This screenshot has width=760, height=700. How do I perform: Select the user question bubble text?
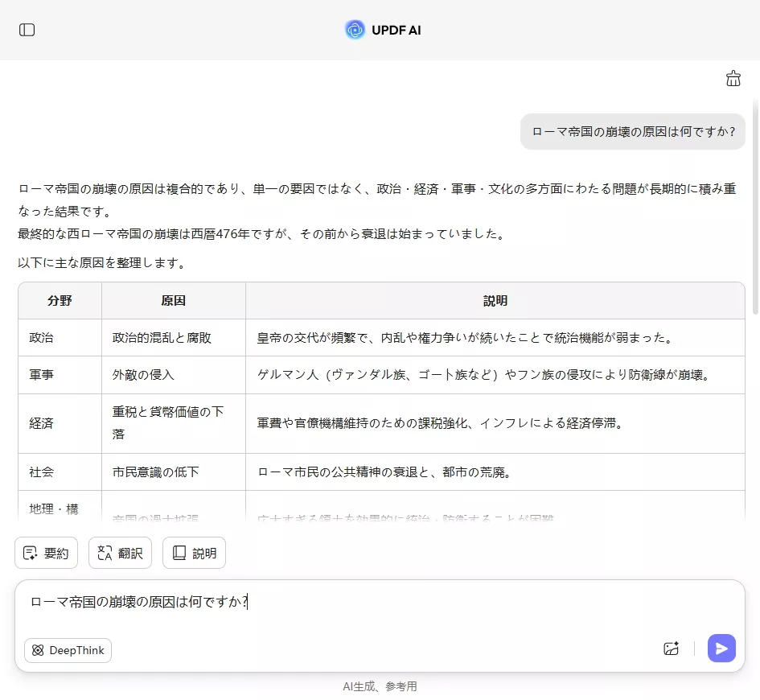click(x=633, y=132)
